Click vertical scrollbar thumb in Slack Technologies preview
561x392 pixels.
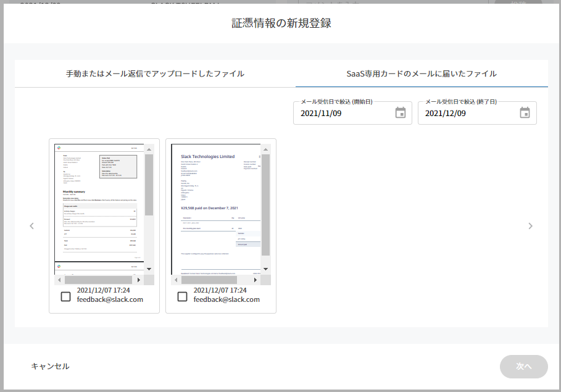pos(265,205)
